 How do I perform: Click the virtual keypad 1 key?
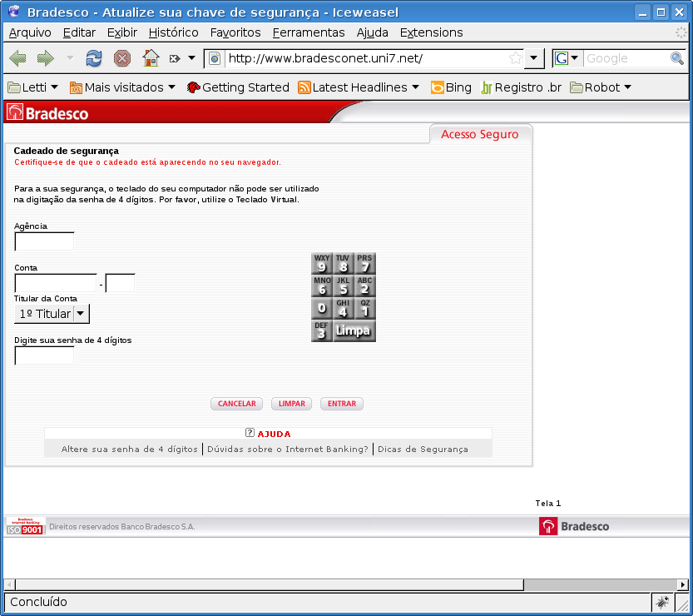(x=365, y=309)
